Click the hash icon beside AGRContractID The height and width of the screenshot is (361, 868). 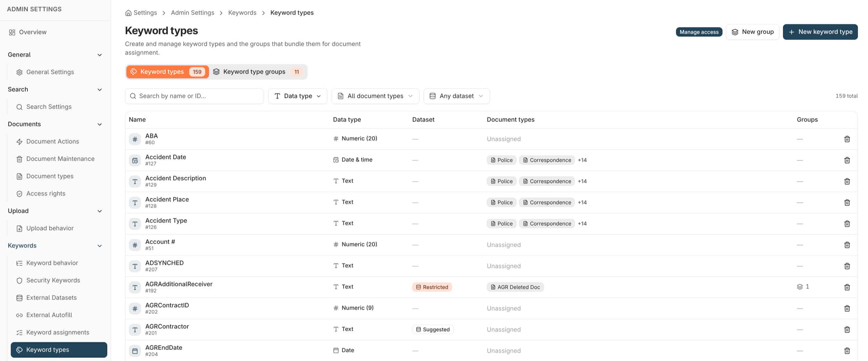[135, 309]
